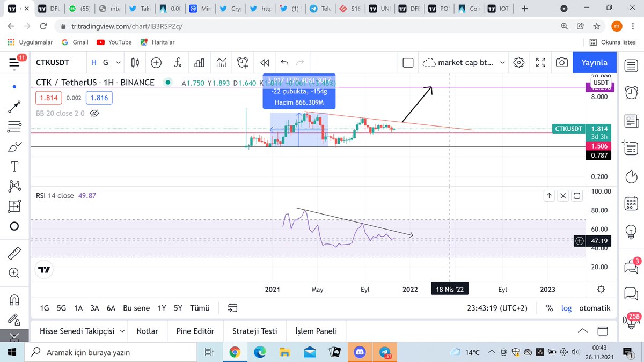644x362 pixels.
Task: Take a chart snapshot with camera icon
Action: pos(562,63)
